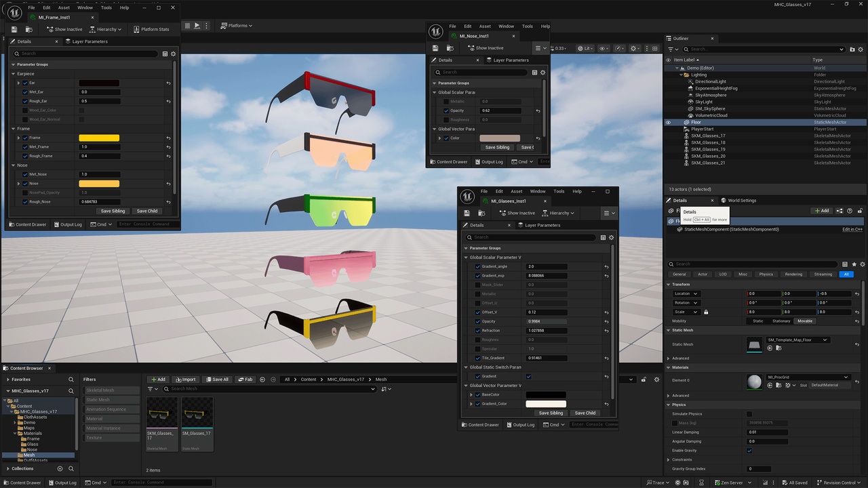Toggle the Met_Ear parameter checkbox
The height and width of the screenshot is (488, 868).
click(25, 91)
